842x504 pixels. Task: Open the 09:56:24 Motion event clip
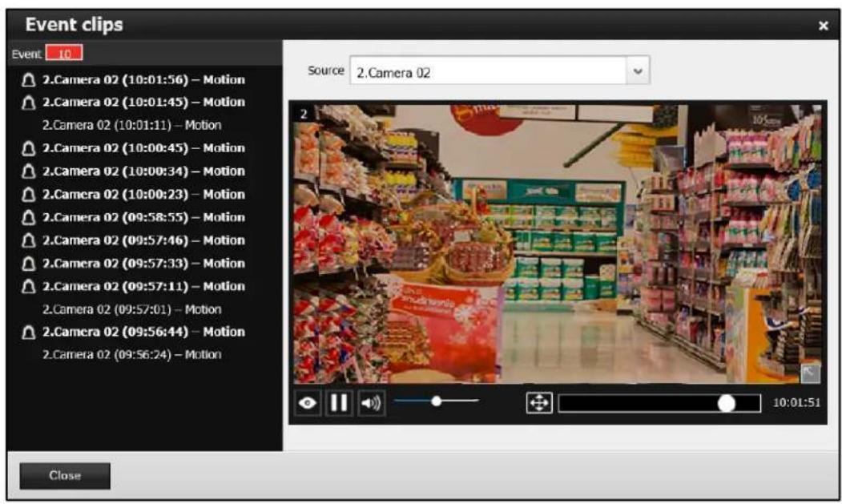click(x=131, y=355)
